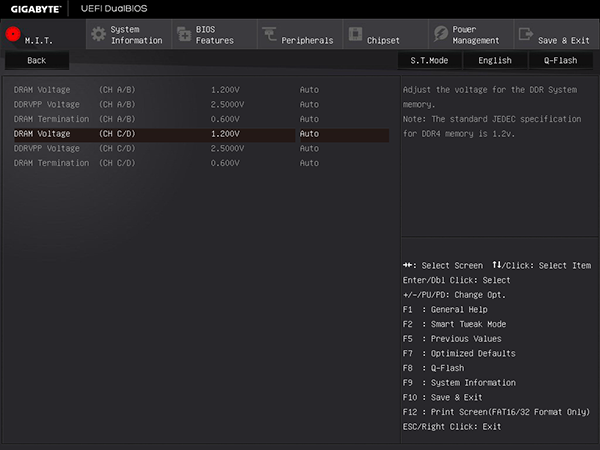Viewport: 600px width, 450px height.
Task: Click the F7 Optimized Defaults line
Action: (459, 354)
